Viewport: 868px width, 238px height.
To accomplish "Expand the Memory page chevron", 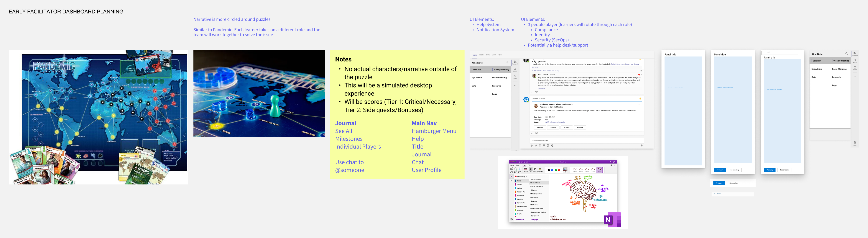I will tap(530, 190).
